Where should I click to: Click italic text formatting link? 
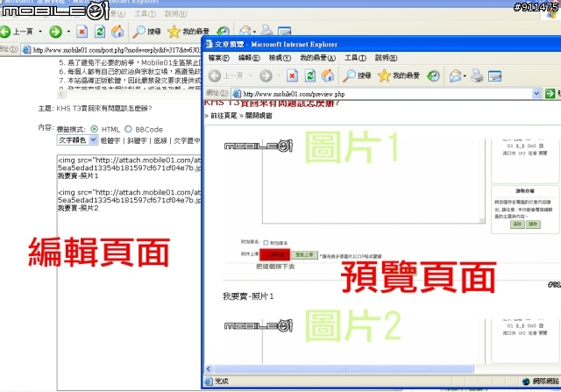[137, 140]
